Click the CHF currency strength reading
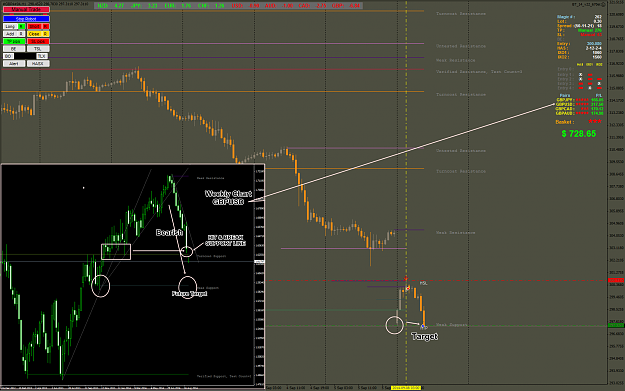Viewport: 625px width, 391px height. click(x=211, y=6)
